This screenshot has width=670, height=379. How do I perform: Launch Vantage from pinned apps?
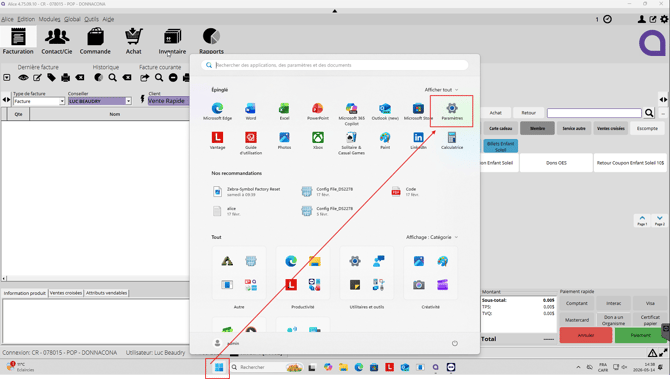[x=217, y=141]
